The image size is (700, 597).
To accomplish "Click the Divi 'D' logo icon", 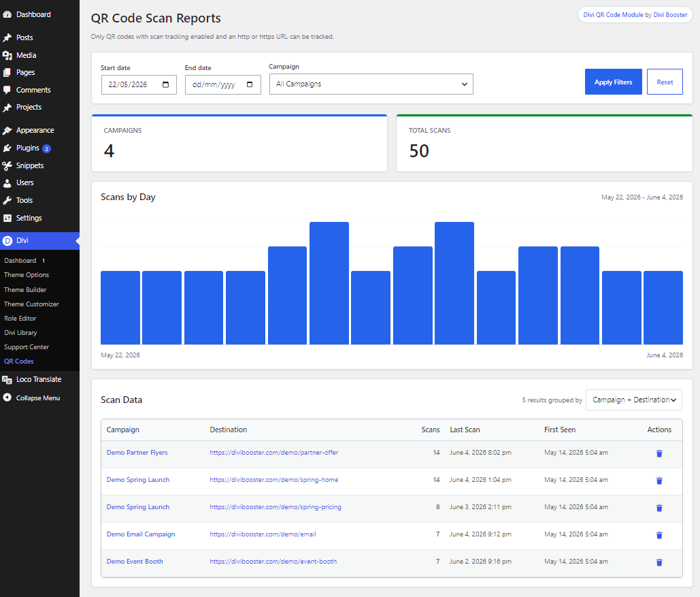I will click(7, 241).
